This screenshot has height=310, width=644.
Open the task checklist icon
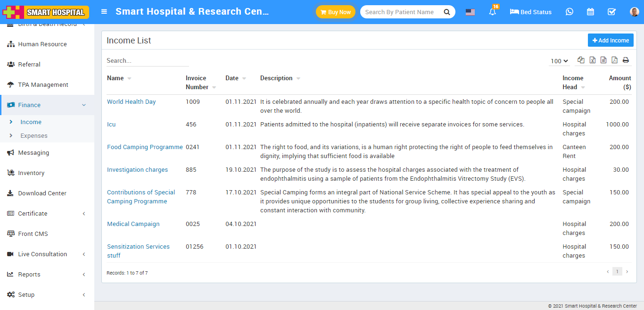[x=611, y=12]
